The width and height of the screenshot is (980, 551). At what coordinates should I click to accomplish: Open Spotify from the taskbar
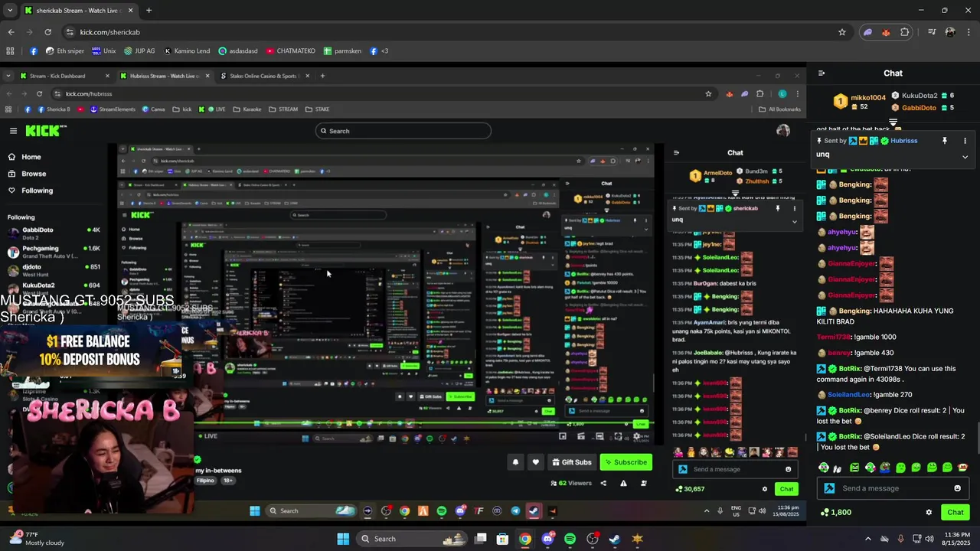tap(570, 539)
